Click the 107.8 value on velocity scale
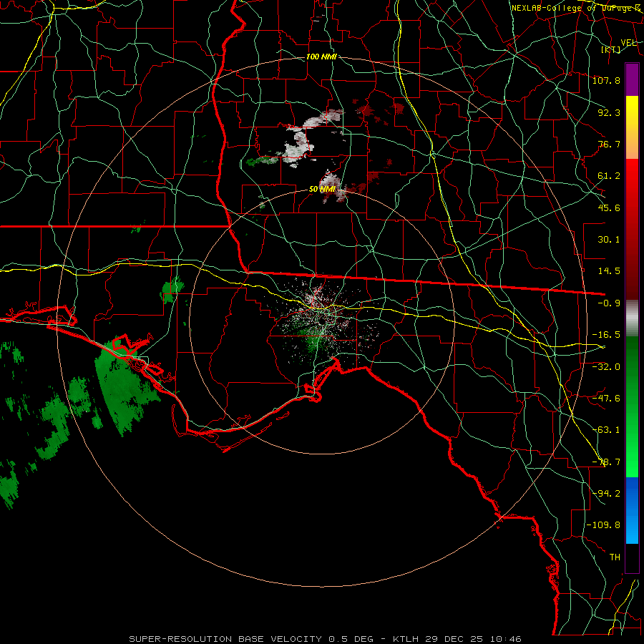 click(606, 80)
